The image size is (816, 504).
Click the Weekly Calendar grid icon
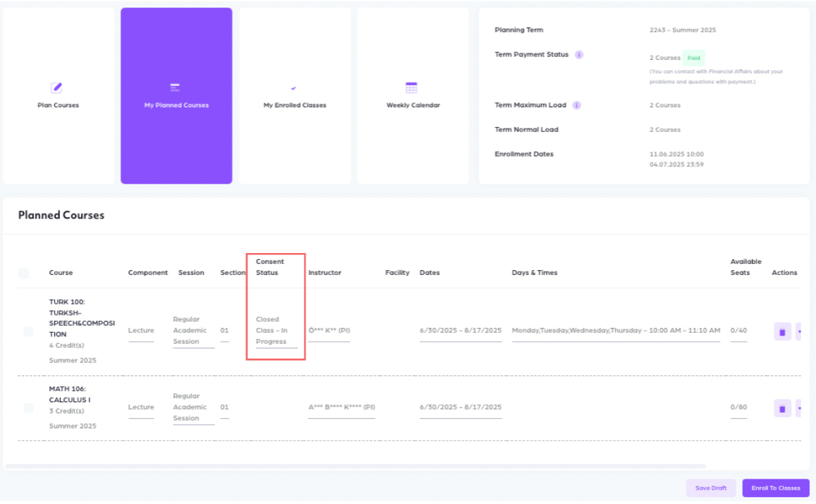(411, 88)
